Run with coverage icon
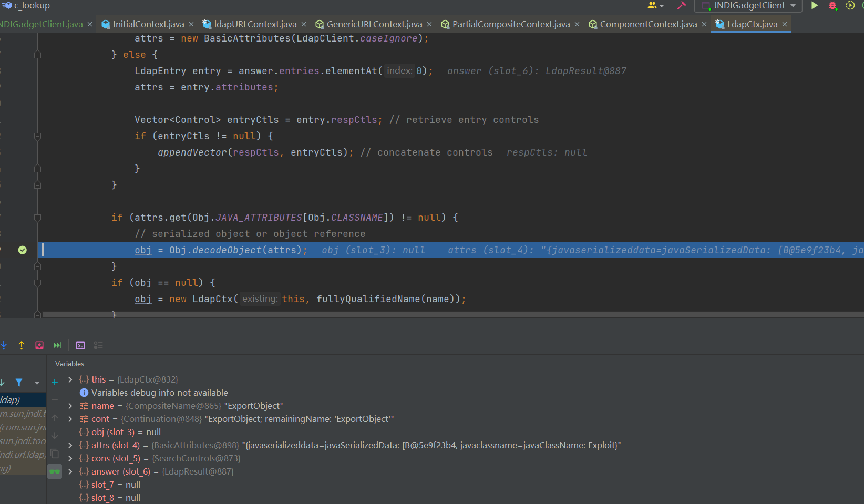The width and height of the screenshot is (864, 504). pos(850,6)
